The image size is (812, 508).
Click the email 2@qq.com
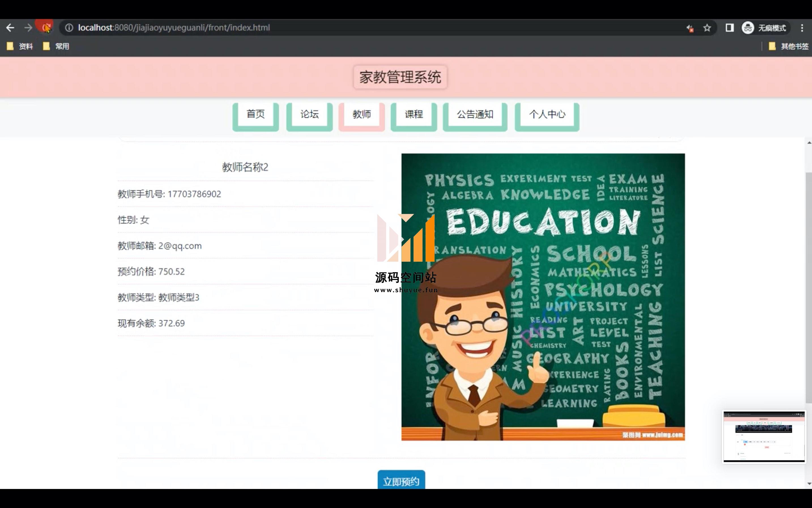180,245
